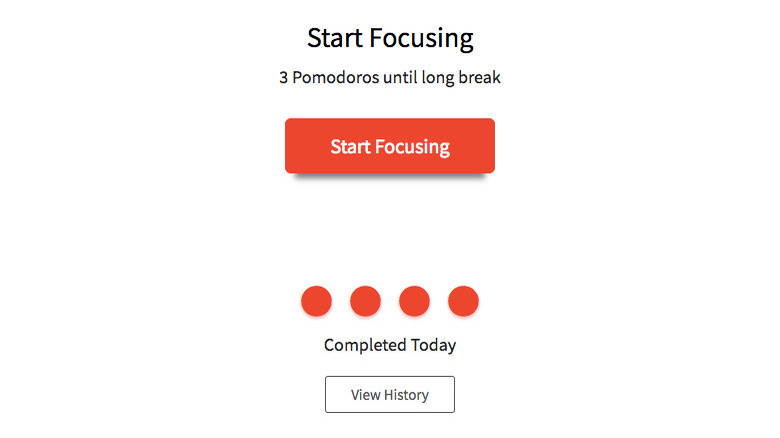This screenshot has height=438, width=780.
Task: Select the second red pomodoro circle
Action: click(x=365, y=301)
